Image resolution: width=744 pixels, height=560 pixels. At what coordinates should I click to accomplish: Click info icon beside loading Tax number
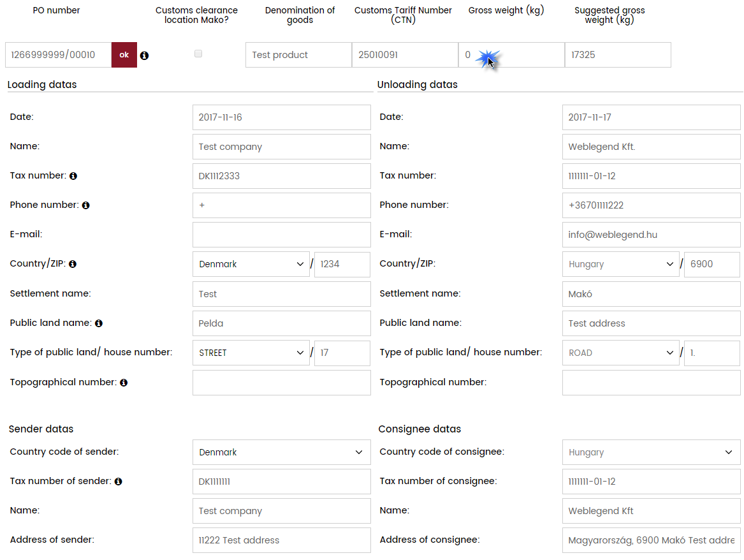click(x=73, y=175)
